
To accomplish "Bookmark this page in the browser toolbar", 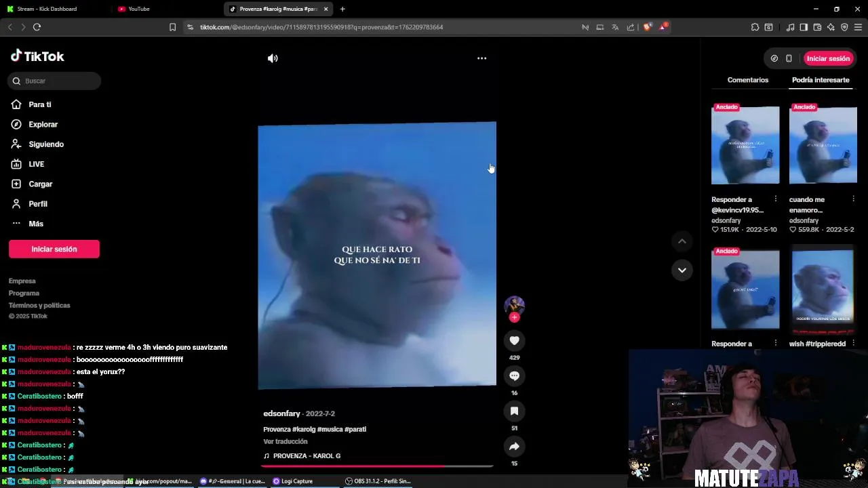I will (172, 27).
